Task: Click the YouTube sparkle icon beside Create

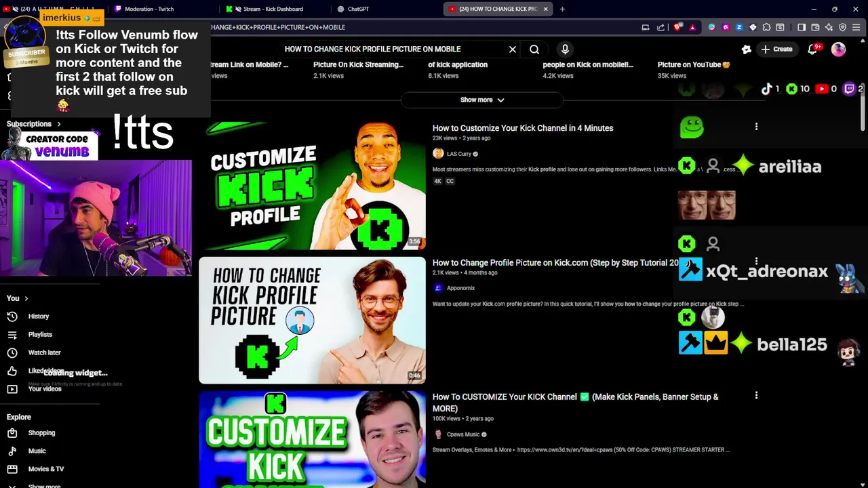Action: [x=747, y=49]
